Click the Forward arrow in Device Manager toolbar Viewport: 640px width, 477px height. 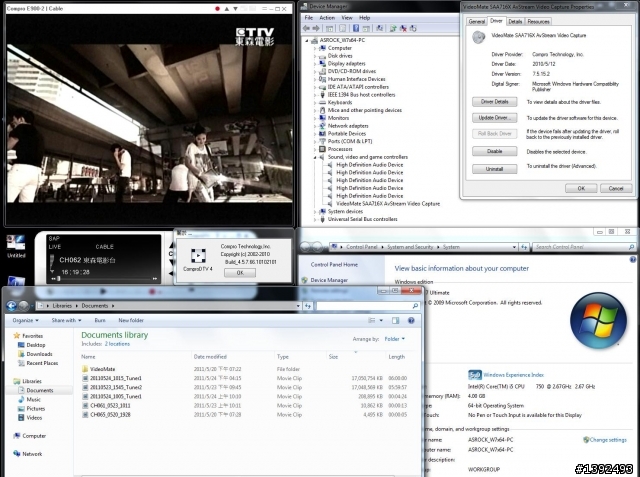click(316, 28)
